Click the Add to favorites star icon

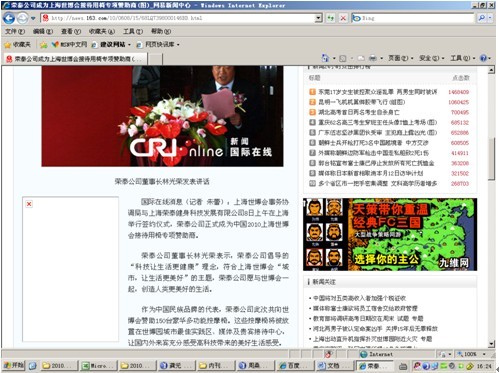pyautogui.click(x=43, y=44)
